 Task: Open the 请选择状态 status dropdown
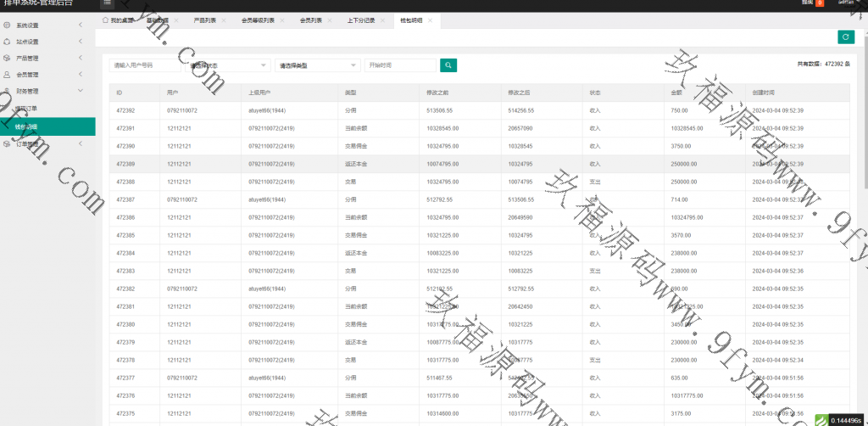click(x=228, y=65)
